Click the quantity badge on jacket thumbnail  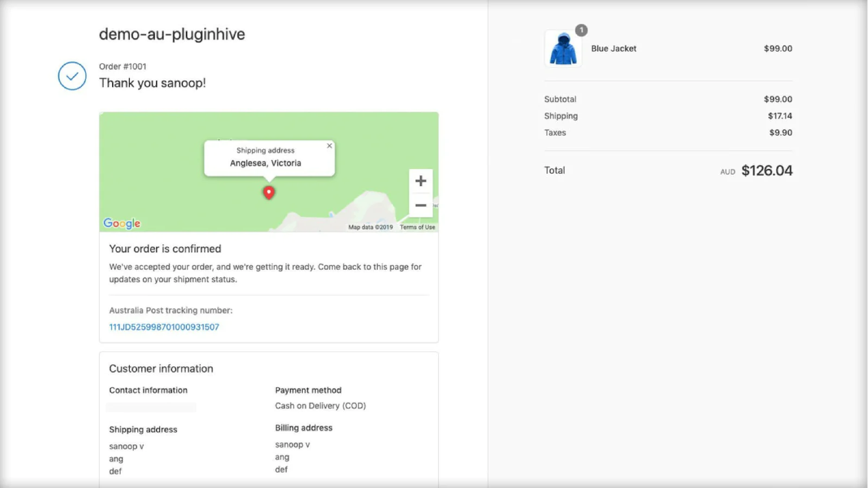[x=581, y=30]
